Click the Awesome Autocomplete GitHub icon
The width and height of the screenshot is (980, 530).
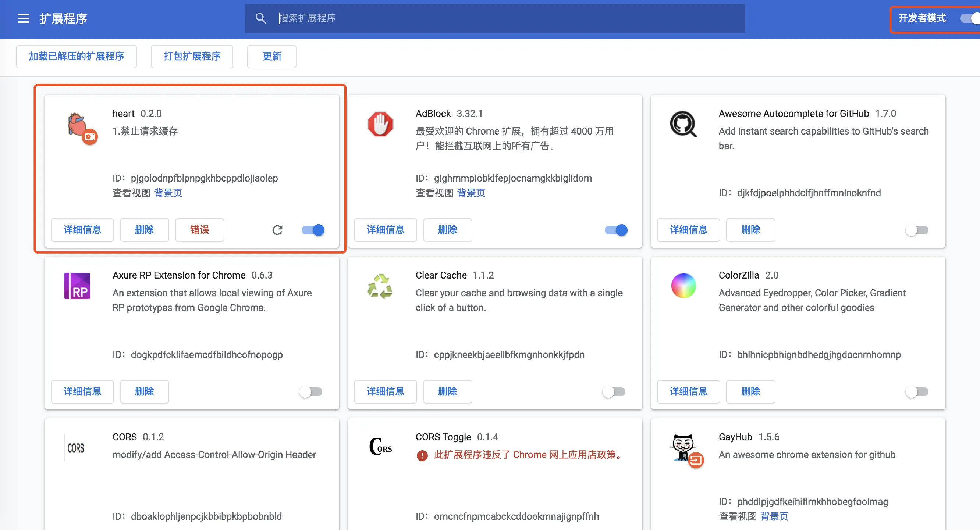click(683, 124)
